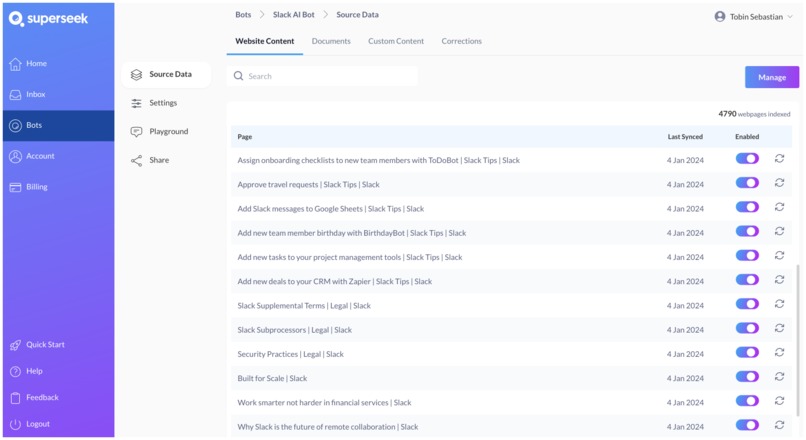Disable Slack Supplemental Terms page
The image size is (806, 440).
747,304
